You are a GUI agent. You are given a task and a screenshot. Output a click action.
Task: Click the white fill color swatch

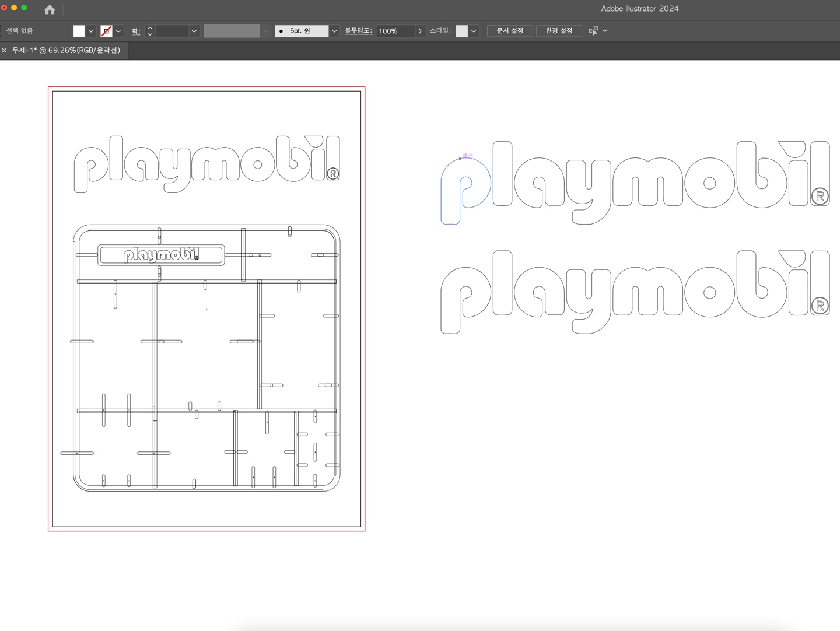pos(79,31)
